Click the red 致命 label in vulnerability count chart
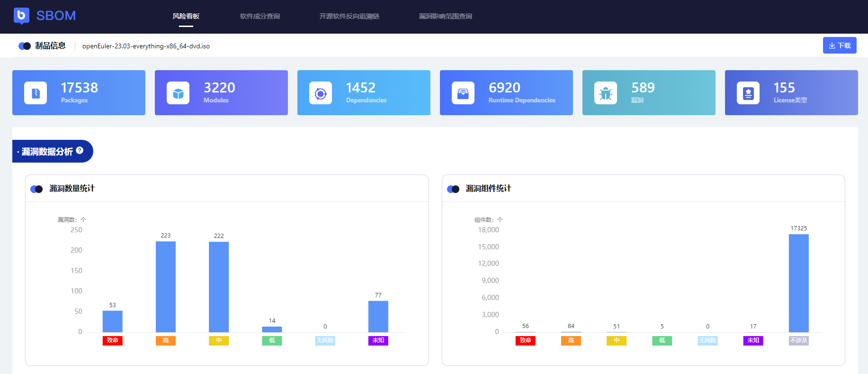The height and width of the screenshot is (374, 868). (x=113, y=340)
